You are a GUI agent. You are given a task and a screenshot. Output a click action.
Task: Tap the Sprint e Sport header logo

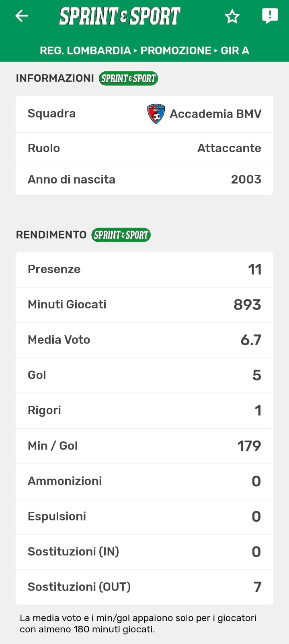click(120, 17)
